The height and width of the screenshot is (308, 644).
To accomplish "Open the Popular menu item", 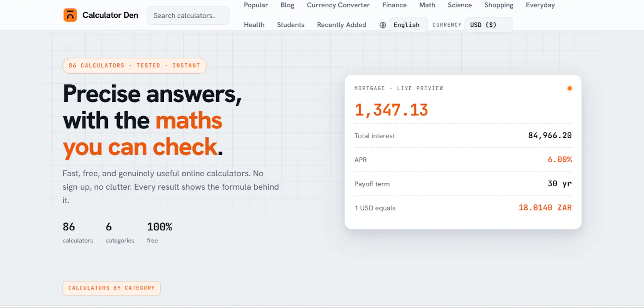I will click(x=256, y=5).
